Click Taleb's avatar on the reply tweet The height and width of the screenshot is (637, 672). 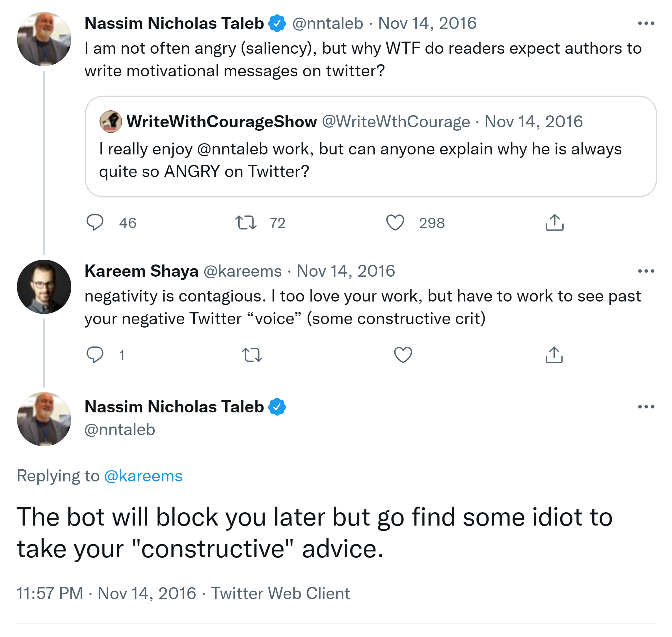[44, 419]
